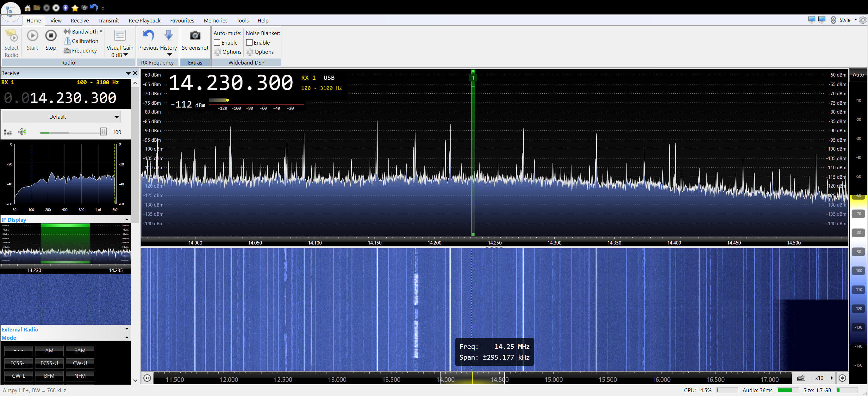Select SAM mode

tap(80, 350)
